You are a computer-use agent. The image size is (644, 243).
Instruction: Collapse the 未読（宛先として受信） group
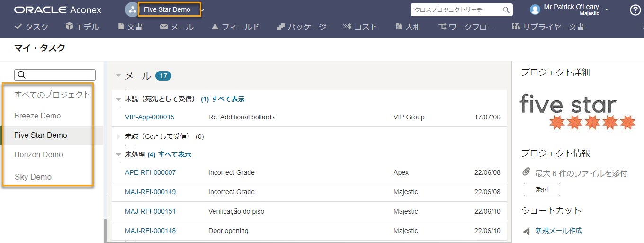click(x=119, y=99)
